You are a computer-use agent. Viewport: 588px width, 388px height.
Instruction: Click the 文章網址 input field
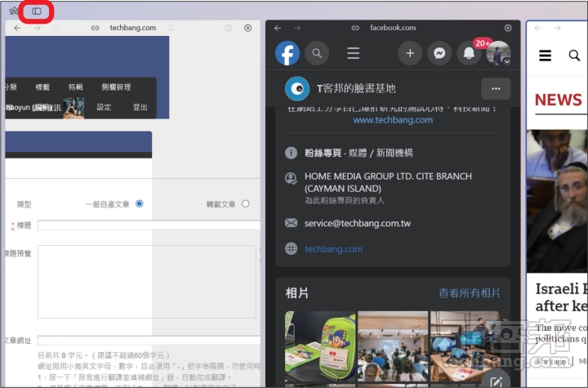point(149,341)
